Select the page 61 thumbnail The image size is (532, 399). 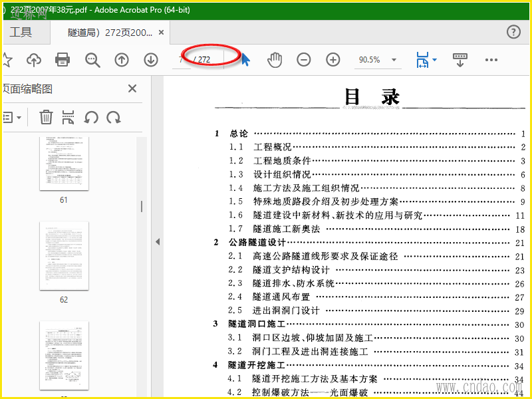point(64,164)
